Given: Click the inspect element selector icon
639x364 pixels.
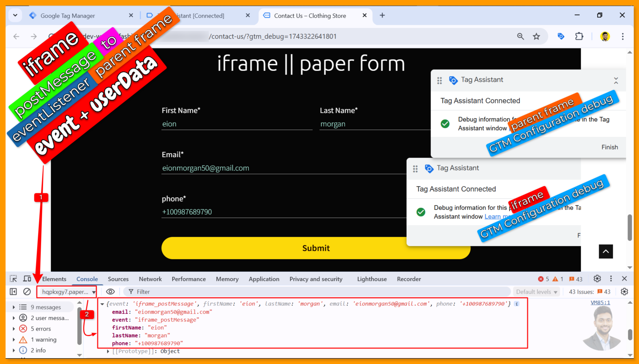Looking at the screenshot, I should coord(13,279).
